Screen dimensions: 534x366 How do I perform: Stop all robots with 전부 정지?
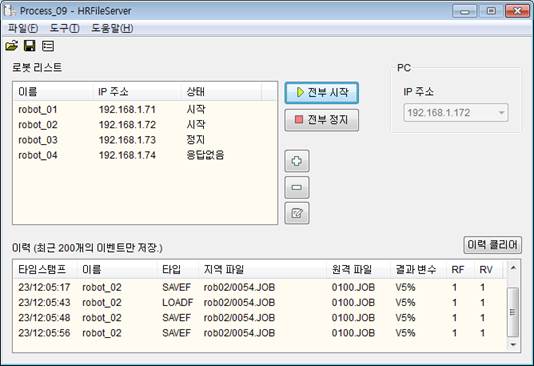point(321,120)
